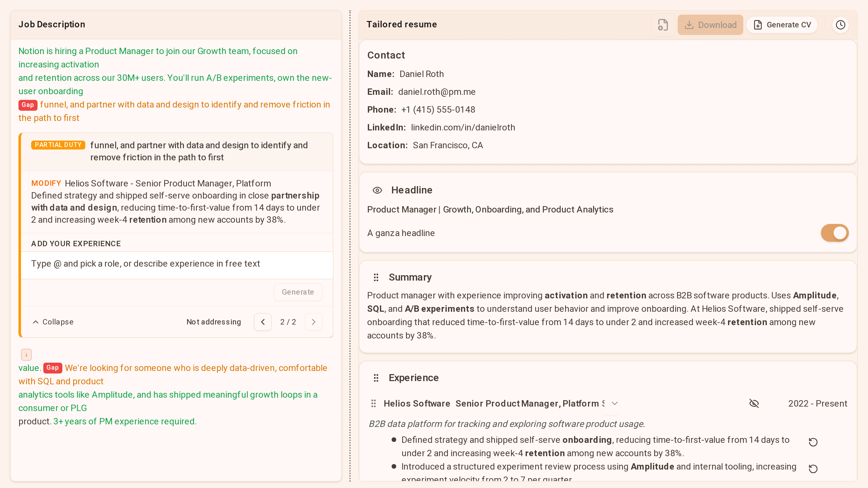Expand the Helios Software role dropdown chevron

click(615, 403)
